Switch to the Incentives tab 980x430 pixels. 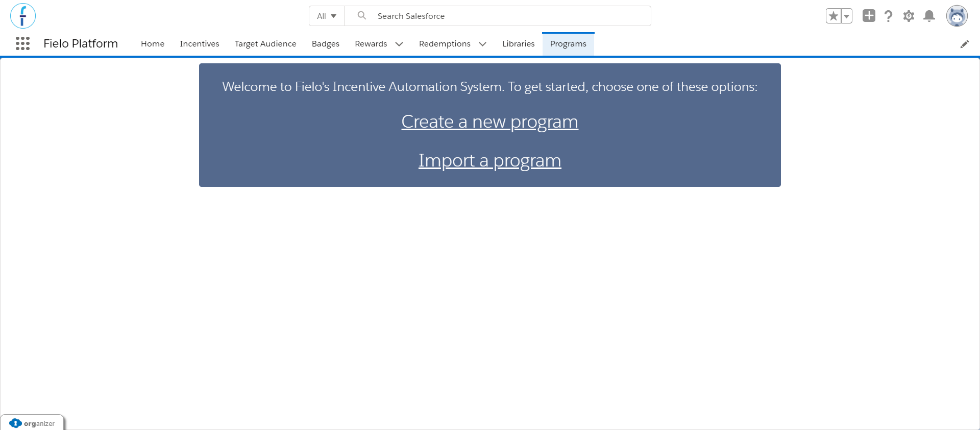[x=200, y=44]
